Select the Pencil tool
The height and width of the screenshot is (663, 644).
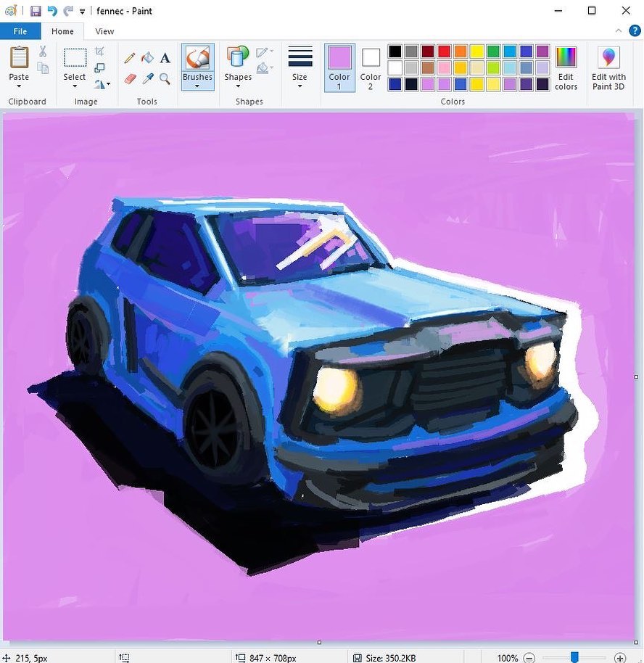pos(130,57)
